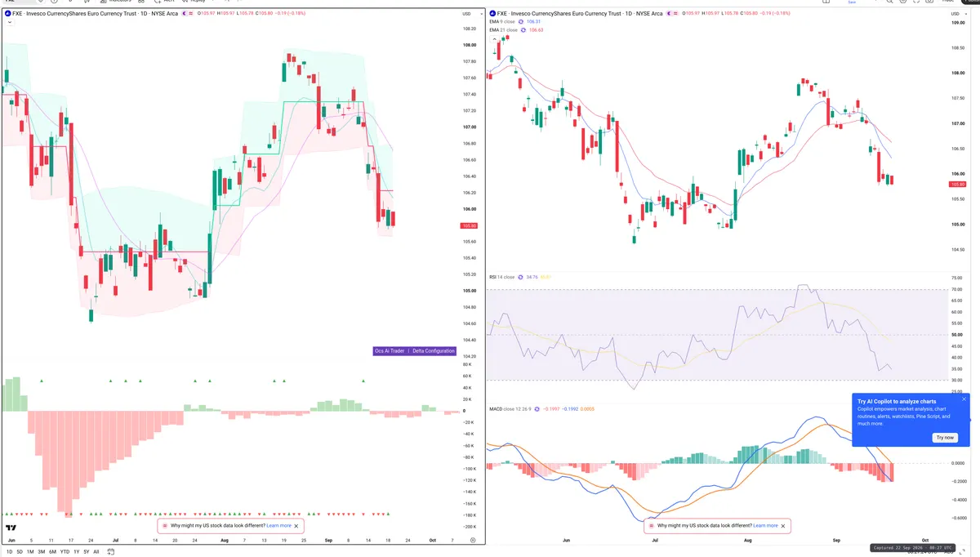
Task: Click the Oct label on left time axis
Action: point(432,541)
